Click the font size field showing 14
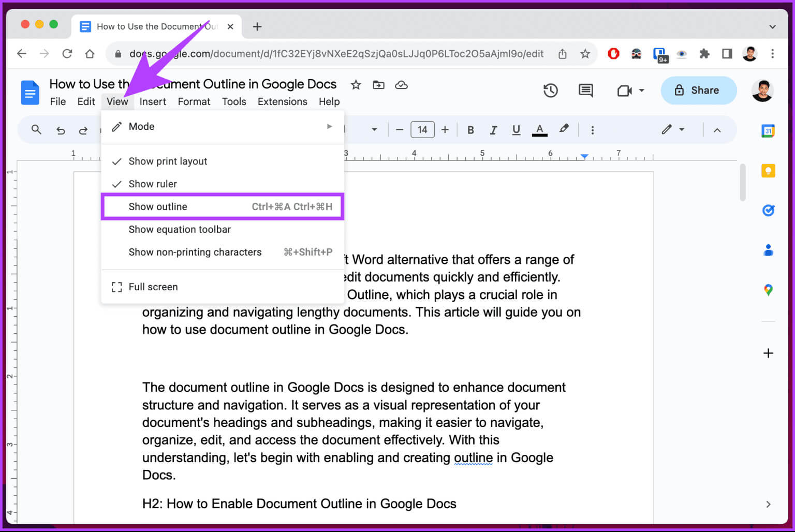 pos(422,130)
